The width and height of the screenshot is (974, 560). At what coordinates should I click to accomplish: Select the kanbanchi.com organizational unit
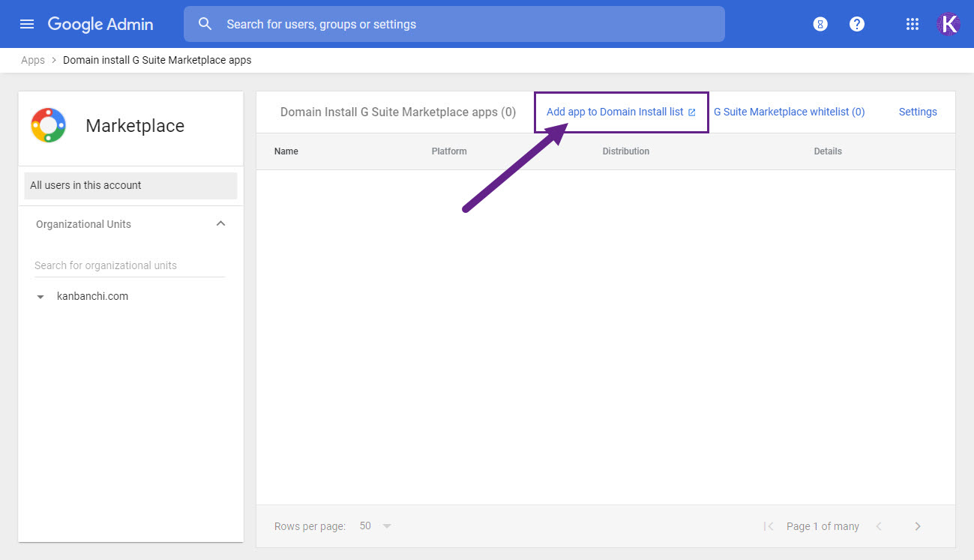(x=93, y=296)
